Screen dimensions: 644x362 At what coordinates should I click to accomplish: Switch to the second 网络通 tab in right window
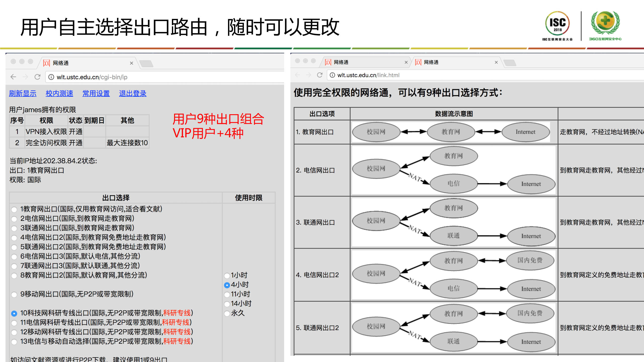(430, 62)
